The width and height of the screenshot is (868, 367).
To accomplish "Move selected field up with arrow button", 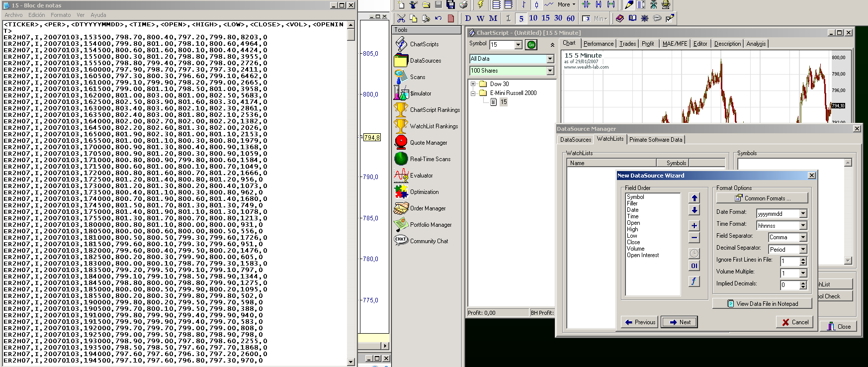I will (x=694, y=198).
